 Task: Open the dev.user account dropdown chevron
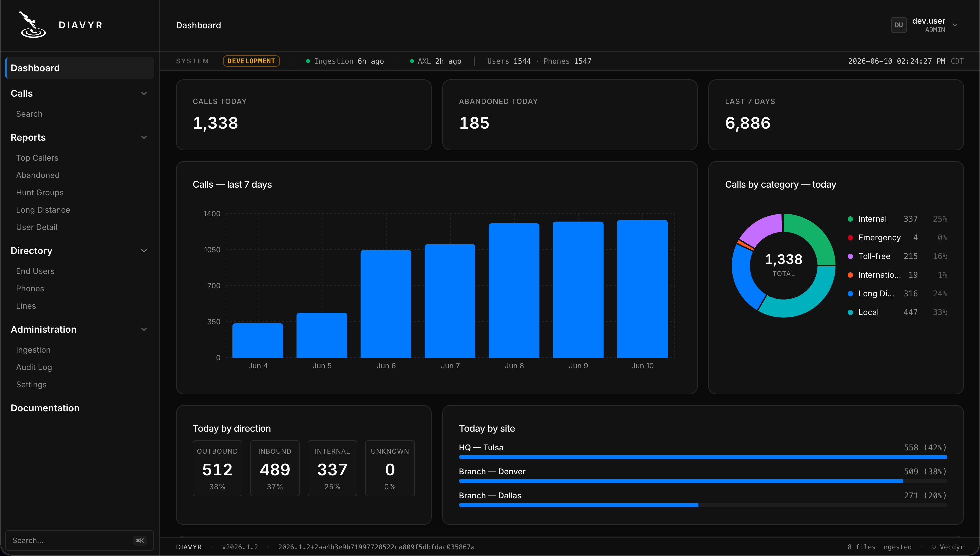pos(954,25)
